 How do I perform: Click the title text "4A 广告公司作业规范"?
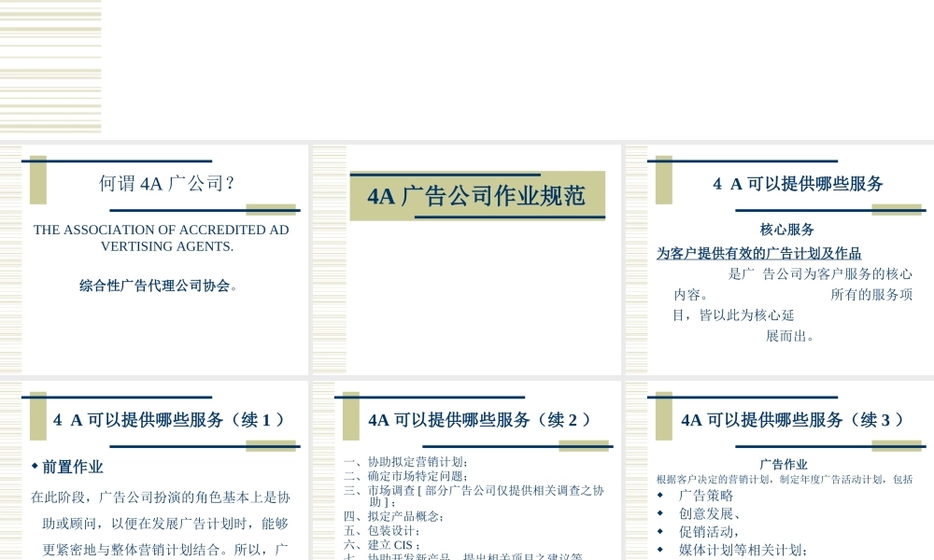(477, 195)
